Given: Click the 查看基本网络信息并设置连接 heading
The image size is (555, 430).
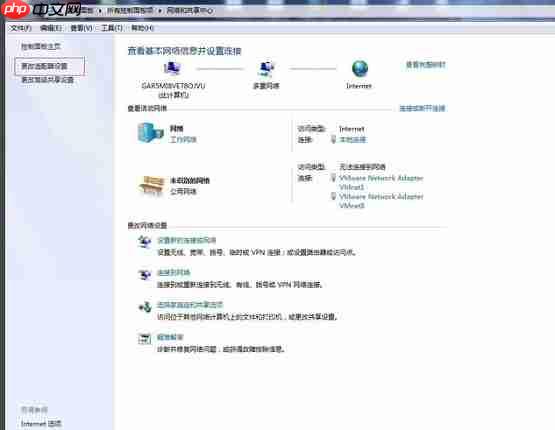Looking at the screenshot, I should (184, 51).
